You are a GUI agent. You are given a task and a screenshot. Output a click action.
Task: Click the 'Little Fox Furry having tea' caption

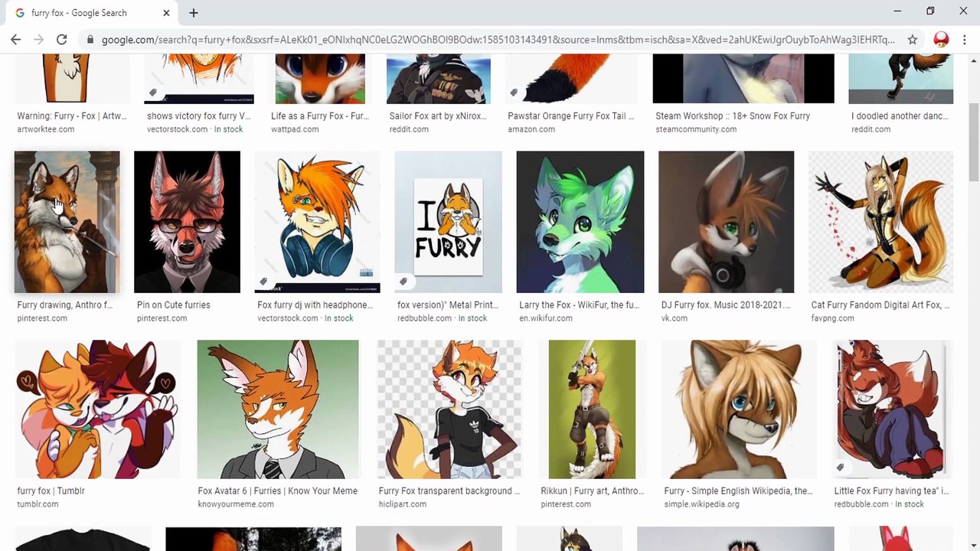point(891,491)
